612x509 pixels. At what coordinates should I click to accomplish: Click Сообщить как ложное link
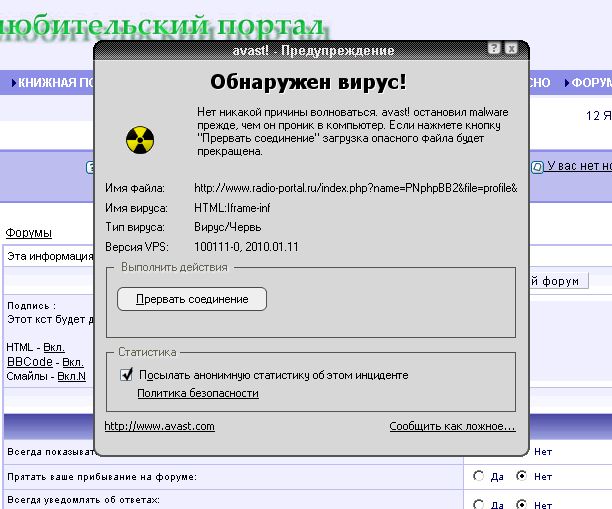(452, 426)
